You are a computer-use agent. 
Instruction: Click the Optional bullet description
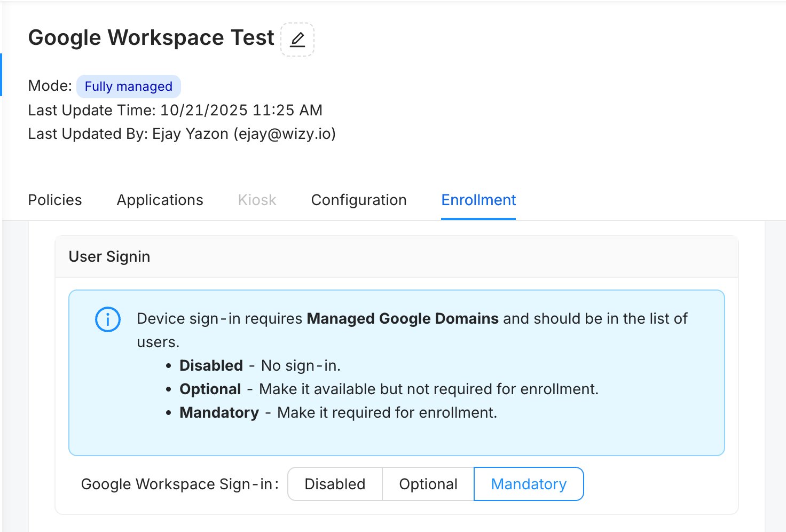(x=389, y=389)
